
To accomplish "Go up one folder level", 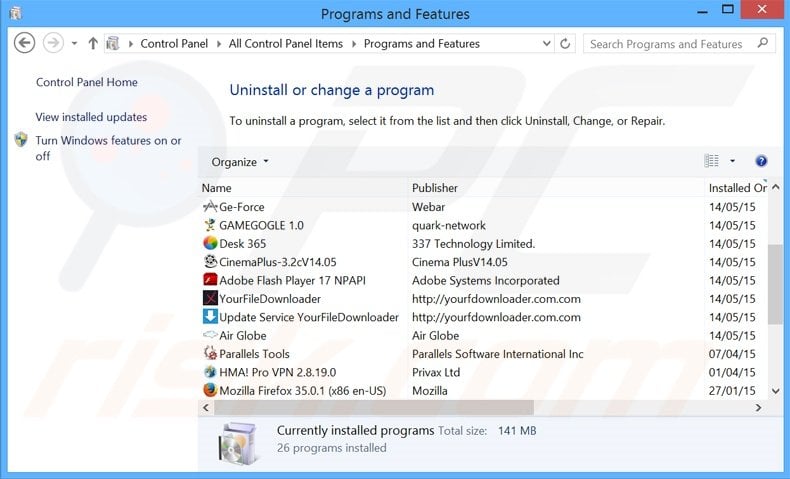I will [x=93, y=43].
